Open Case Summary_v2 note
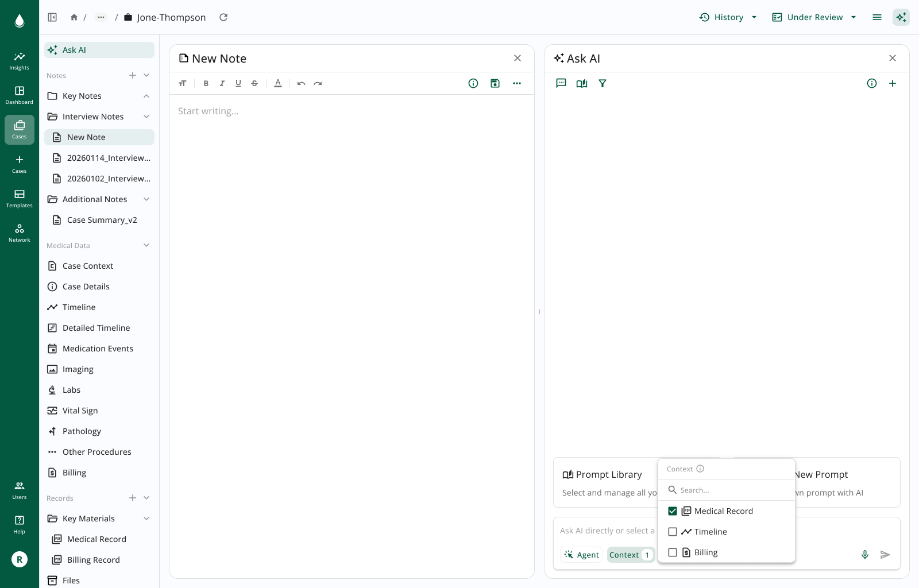Screen dimensions: 919x588 point(102,219)
